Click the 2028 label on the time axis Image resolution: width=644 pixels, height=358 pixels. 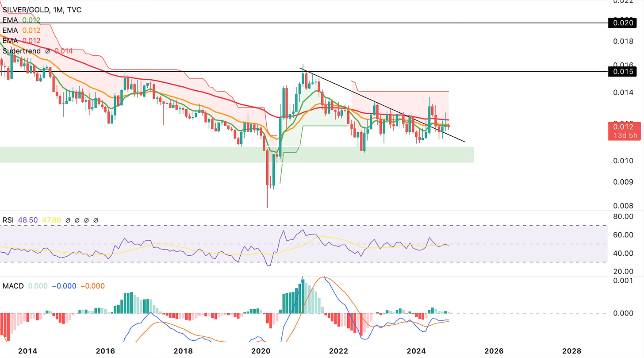572,350
